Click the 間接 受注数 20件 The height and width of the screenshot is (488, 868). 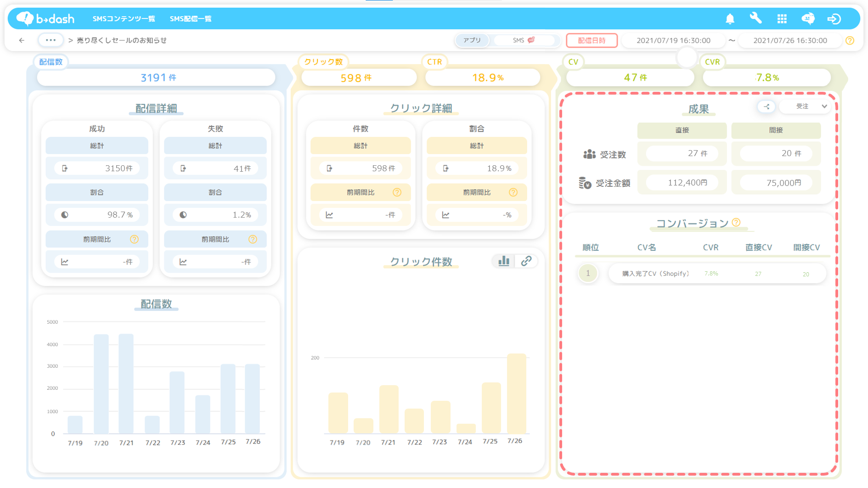click(776, 153)
